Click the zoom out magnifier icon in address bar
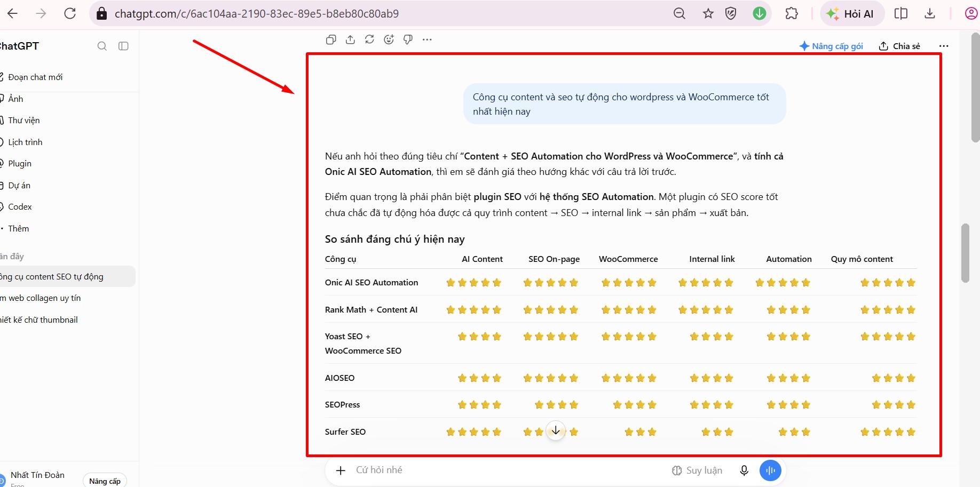The width and height of the screenshot is (980, 487). tap(679, 13)
